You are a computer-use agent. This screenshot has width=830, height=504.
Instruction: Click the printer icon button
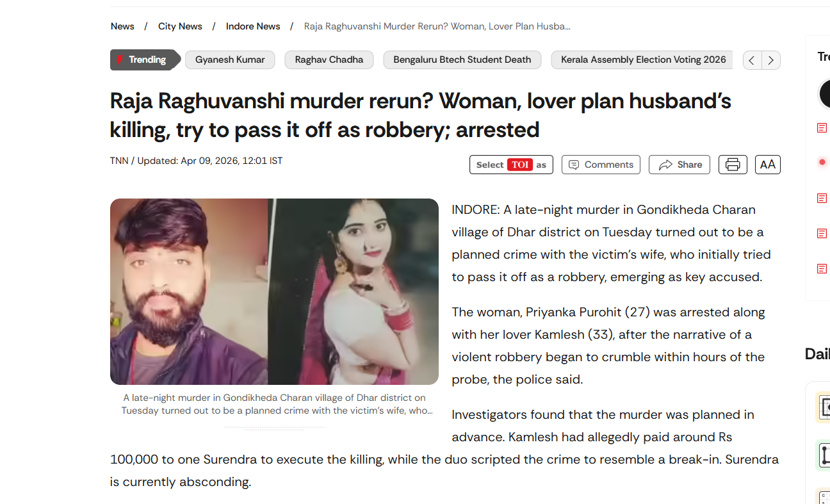[733, 165]
